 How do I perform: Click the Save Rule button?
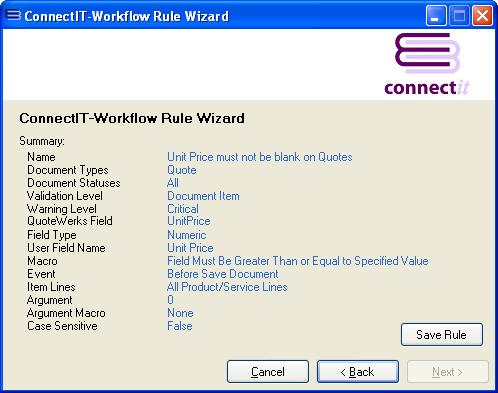442,334
